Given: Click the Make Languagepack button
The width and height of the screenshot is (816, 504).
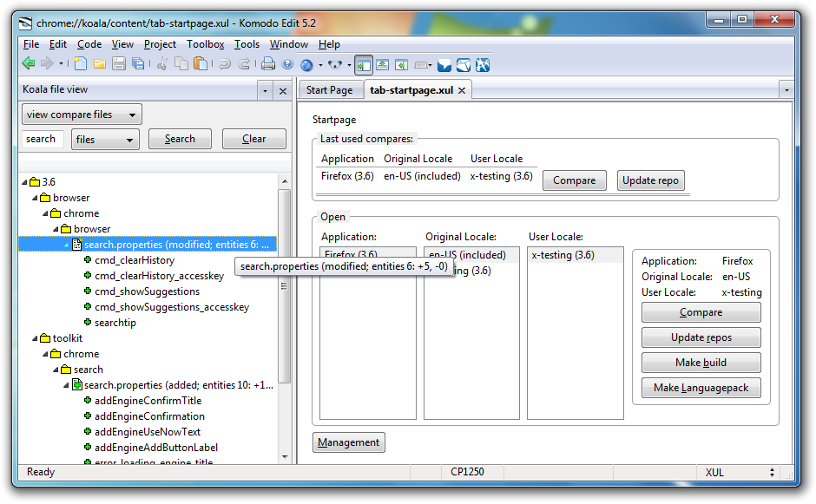Looking at the screenshot, I should pos(701,388).
